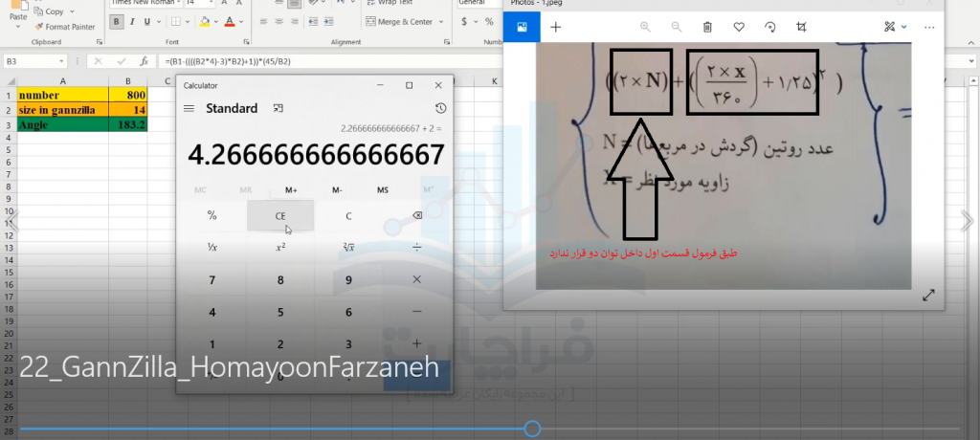Click digit 9 on Calculator

click(x=348, y=280)
